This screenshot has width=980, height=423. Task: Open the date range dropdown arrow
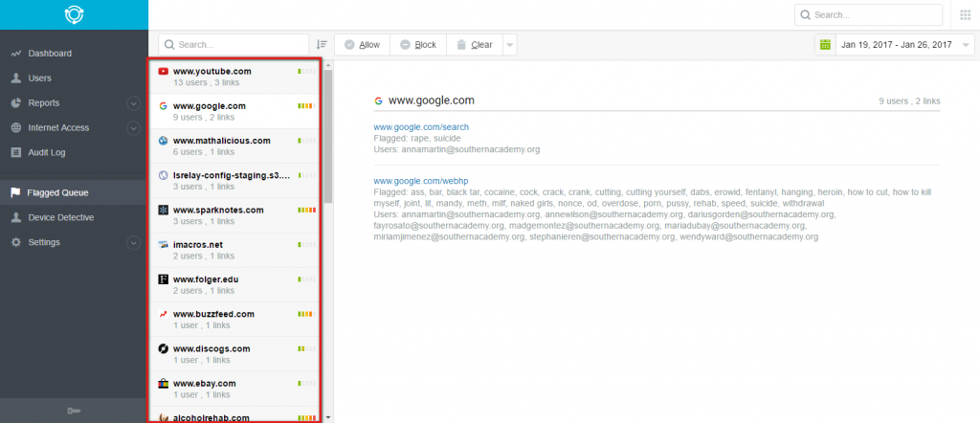coord(967,45)
